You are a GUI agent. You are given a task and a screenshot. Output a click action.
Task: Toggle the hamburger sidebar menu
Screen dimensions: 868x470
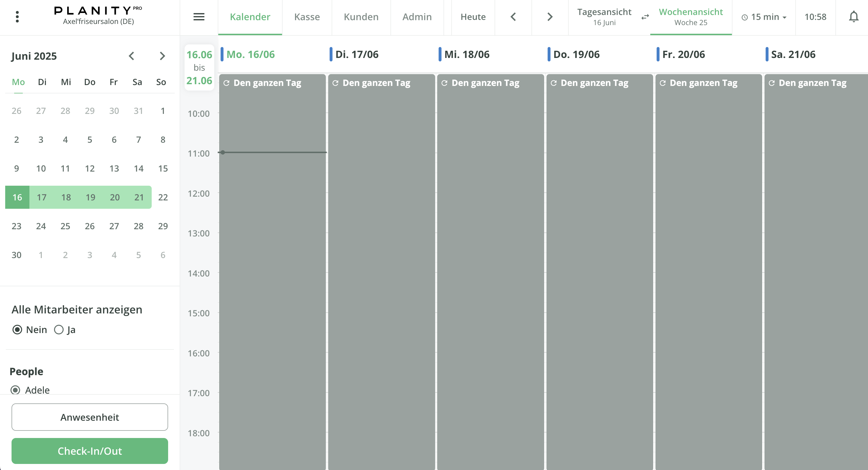(x=199, y=17)
